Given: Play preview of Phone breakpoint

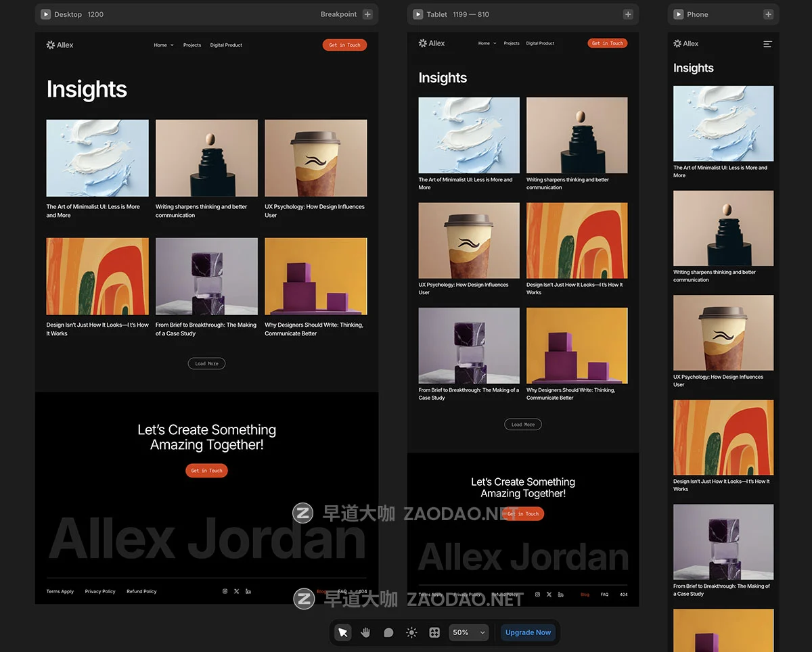Looking at the screenshot, I should [x=678, y=14].
